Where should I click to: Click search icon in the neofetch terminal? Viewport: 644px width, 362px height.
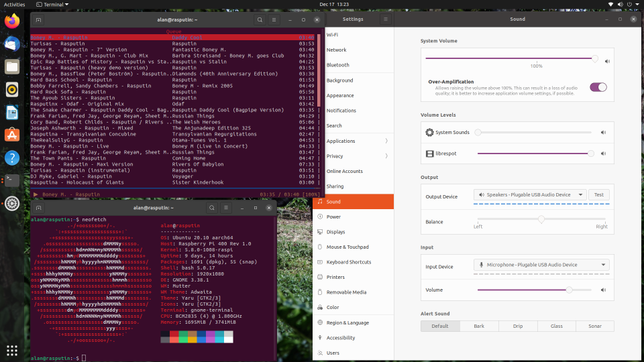(x=211, y=208)
